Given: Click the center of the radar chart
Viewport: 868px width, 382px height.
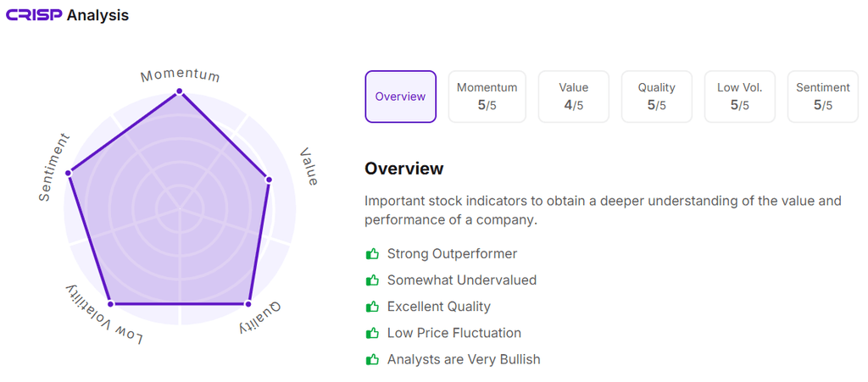Looking at the screenshot, I should (x=180, y=208).
